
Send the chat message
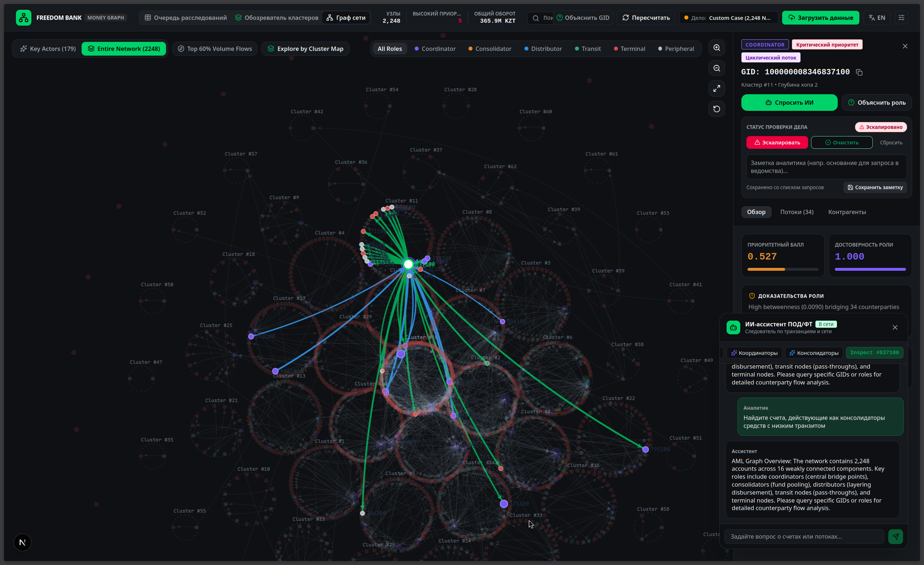point(895,536)
